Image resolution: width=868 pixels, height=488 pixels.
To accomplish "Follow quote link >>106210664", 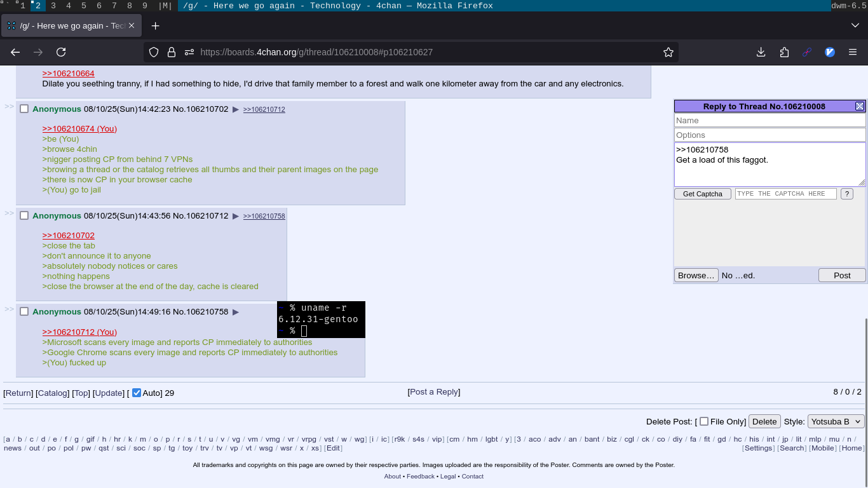I will point(69,73).
